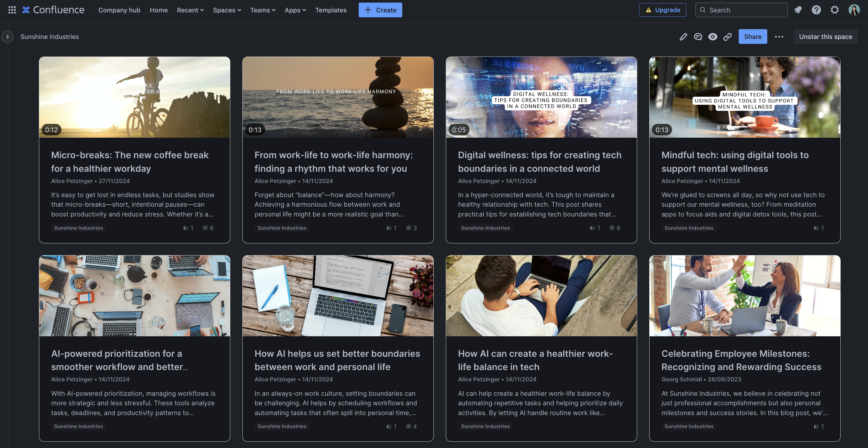Click the edit pencil icon
This screenshot has width=868, height=448.
[x=683, y=37]
